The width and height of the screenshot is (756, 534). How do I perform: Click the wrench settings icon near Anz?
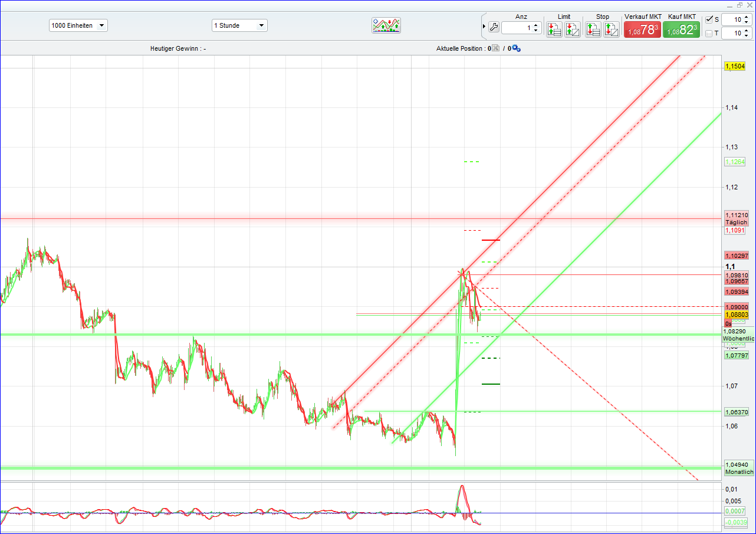coord(494,27)
